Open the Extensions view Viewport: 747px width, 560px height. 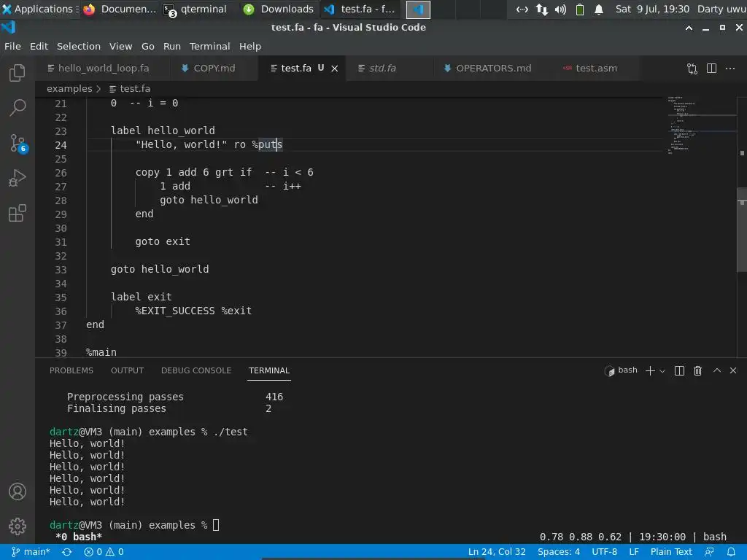18,214
